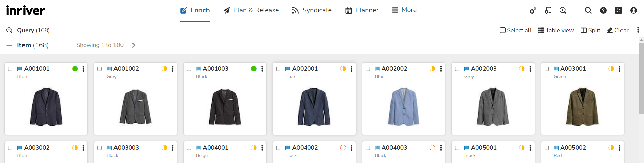This screenshot has width=644, height=163.
Task: Open the Query (168) label
Action: 33,30
